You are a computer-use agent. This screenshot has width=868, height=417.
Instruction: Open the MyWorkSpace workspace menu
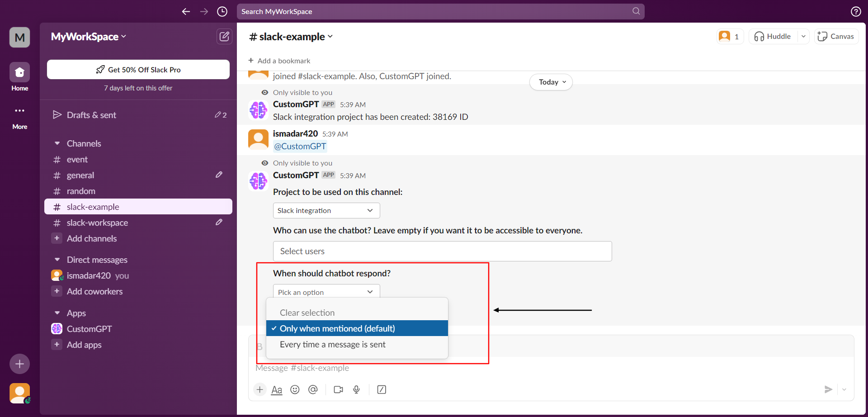(89, 37)
